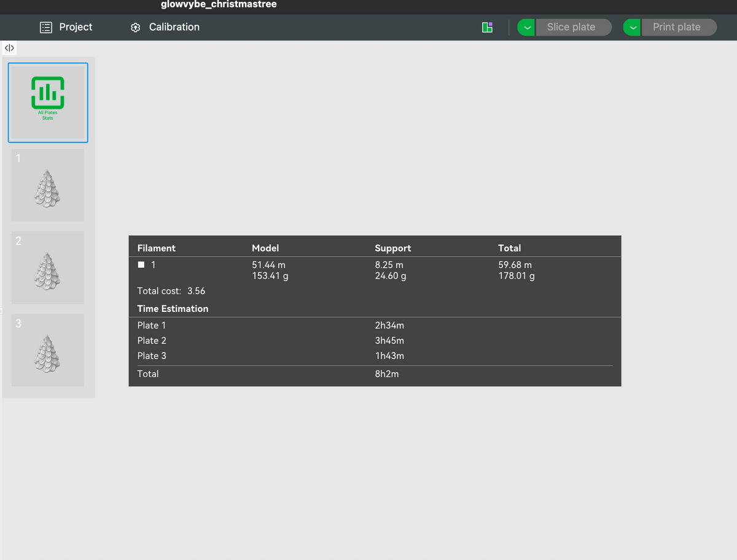This screenshot has width=737, height=560.
Task: Open plate 2 Christmas tree thumbnail
Action: click(x=48, y=268)
